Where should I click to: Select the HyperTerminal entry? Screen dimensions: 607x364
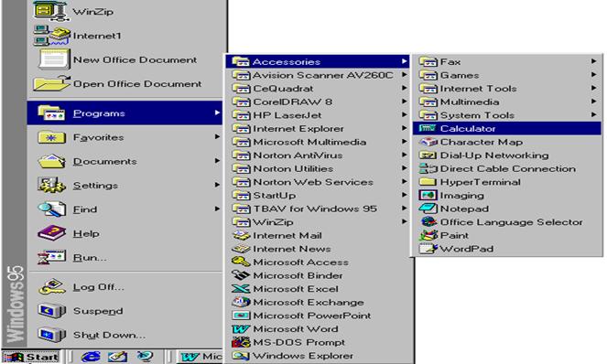507,182
